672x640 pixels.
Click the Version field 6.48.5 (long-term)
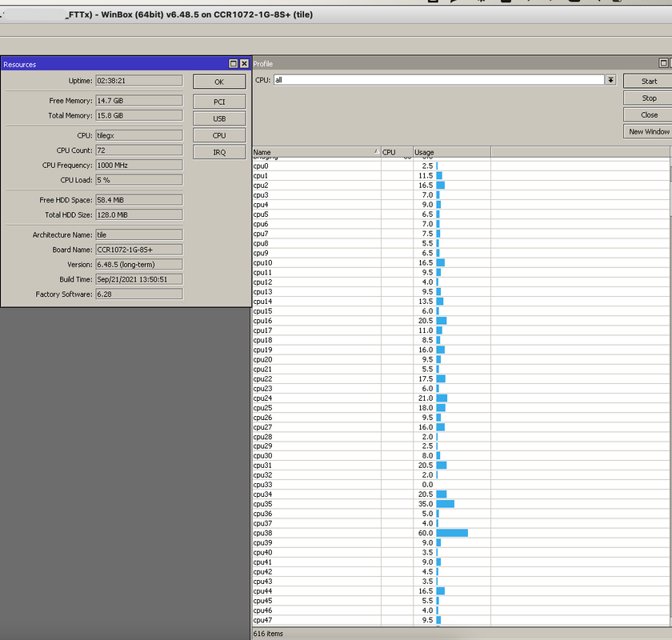(x=139, y=265)
